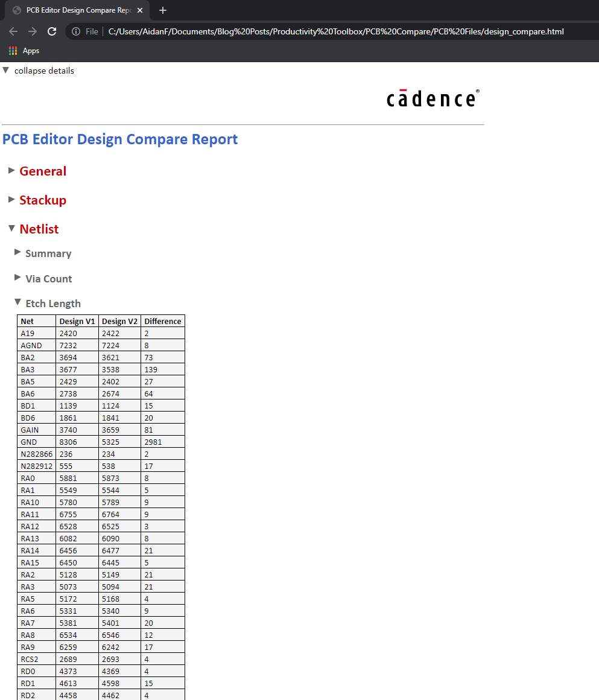Expand the Stackup section
Viewport: 599px width, 700px height.
tap(11, 200)
